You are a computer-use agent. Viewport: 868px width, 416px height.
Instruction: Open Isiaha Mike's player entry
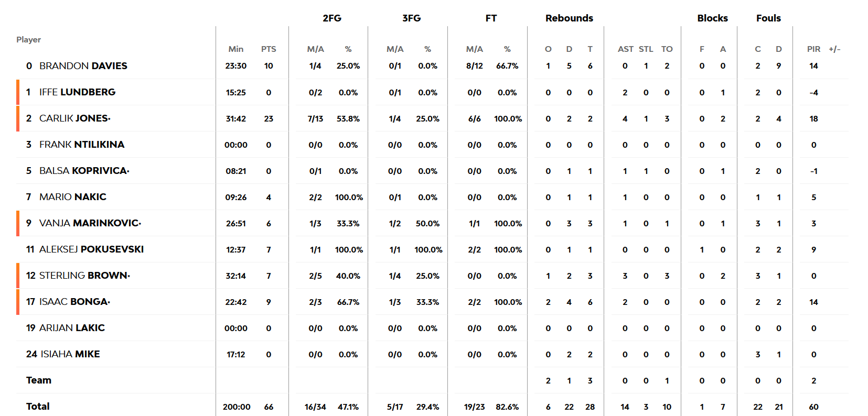point(70,354)
